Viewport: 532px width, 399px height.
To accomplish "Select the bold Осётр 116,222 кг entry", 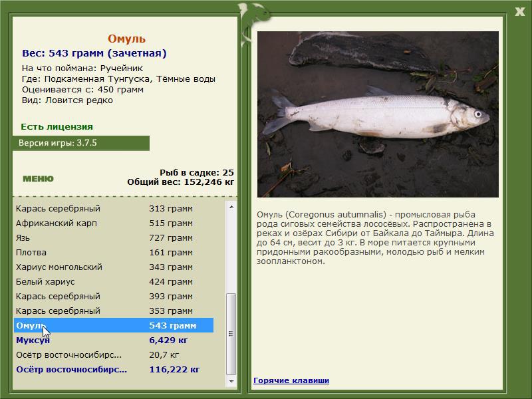I will click(114, 370).
